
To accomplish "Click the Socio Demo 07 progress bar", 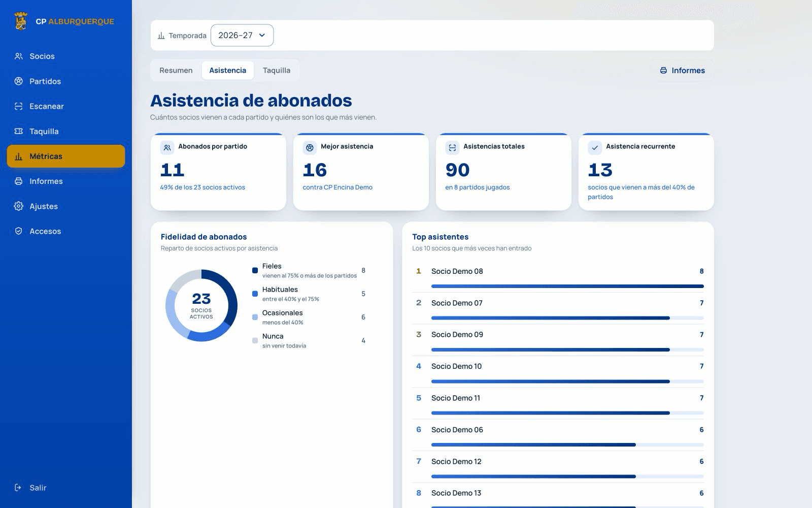I will [567, 318].
